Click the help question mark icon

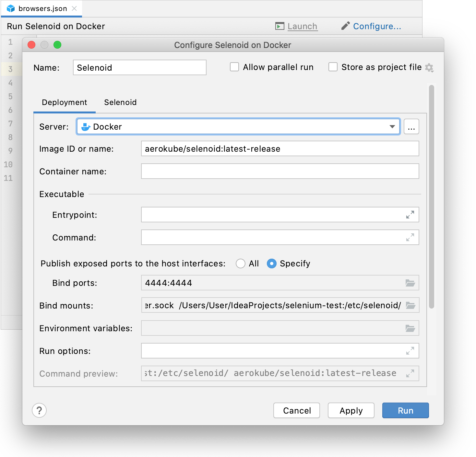pos(39,410)
